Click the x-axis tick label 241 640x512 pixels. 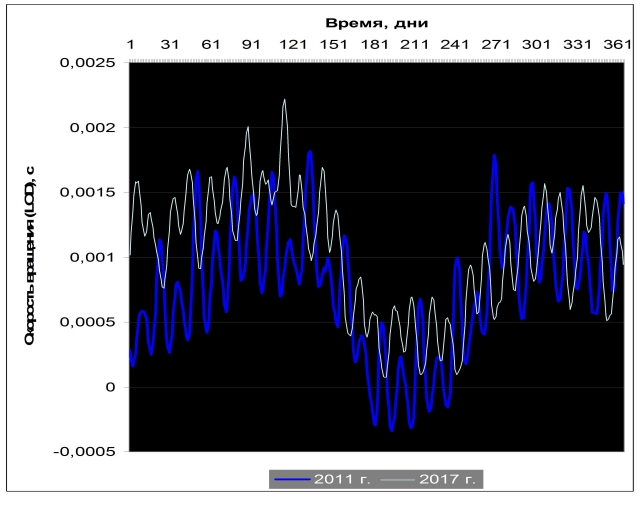[455, 45]
